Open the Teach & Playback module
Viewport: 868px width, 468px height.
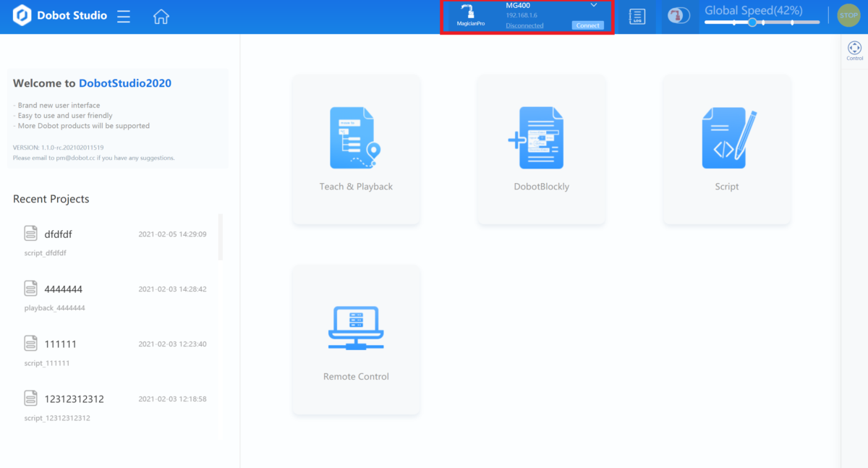[x=356, y=150]
